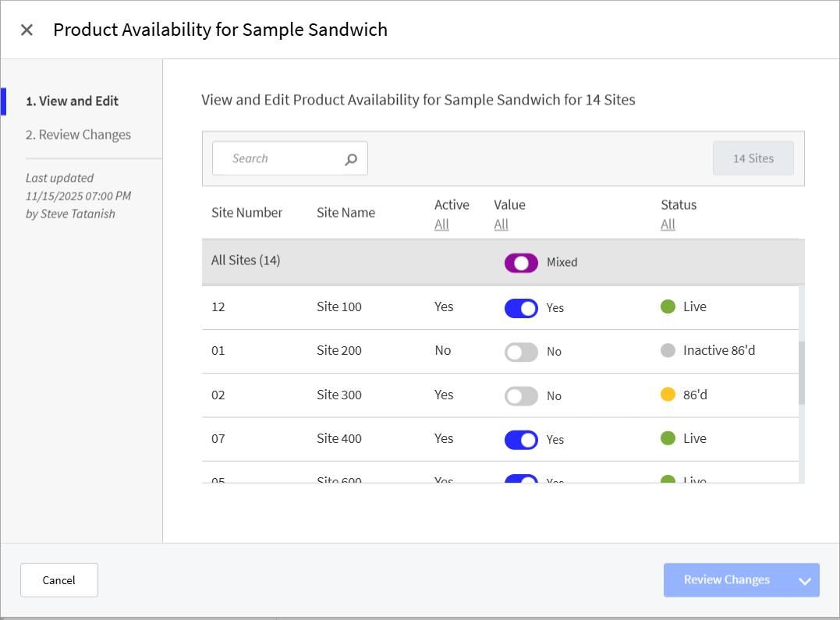Click the gray Inactive 86'd status dot for Site 200
Screen dimensions: 840x620
tap(668, 350)
